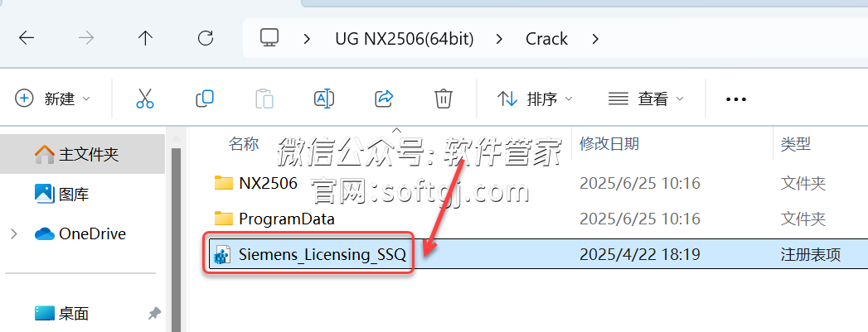Click the Share icon

point(384,99)
